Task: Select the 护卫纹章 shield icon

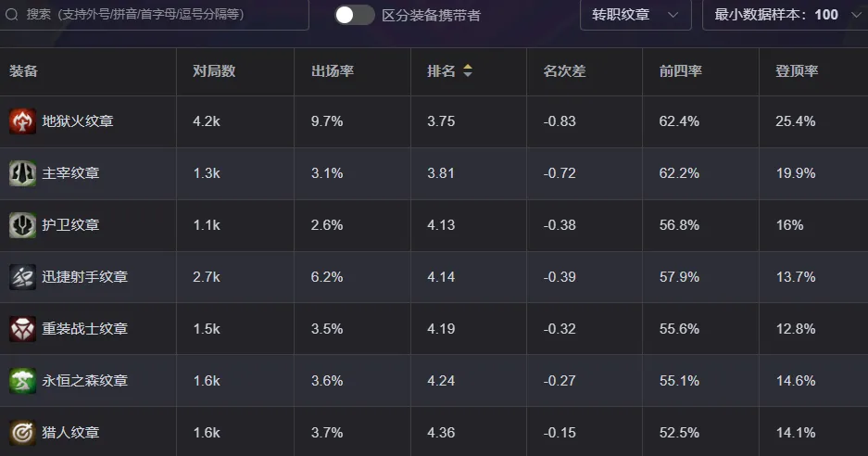Action: coord(23,225)
